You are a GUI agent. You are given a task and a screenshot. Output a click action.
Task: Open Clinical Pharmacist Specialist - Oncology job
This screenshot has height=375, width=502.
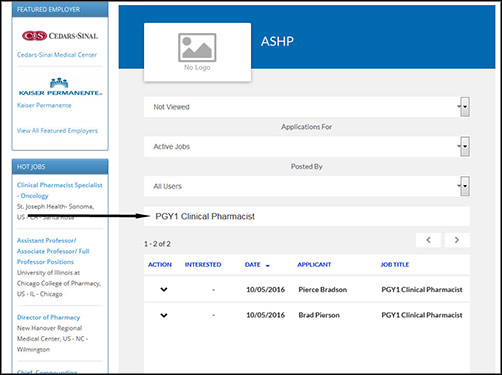tap(60, 190)
